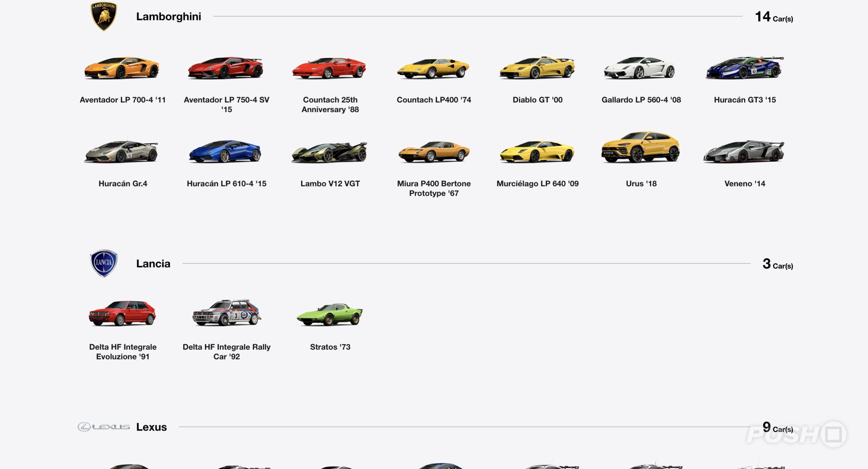Image resolution: width=868 pixels, height=469 pixels.
Task: Click the 'Stratos '73' label
Action: 330,346
